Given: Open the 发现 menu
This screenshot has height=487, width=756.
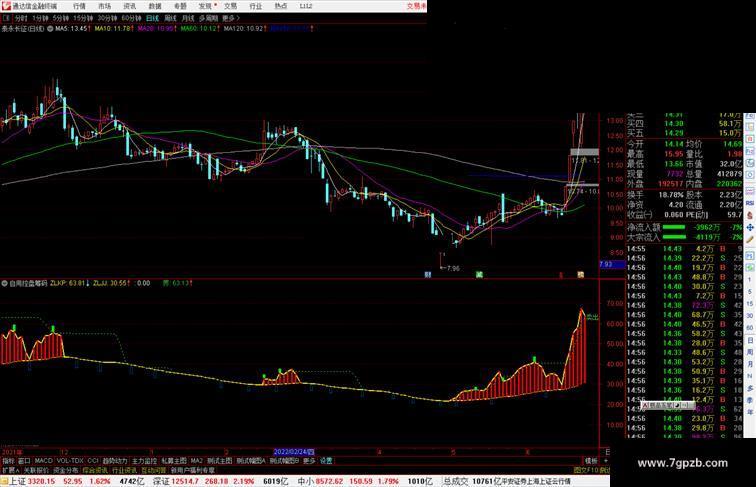Looking at the screenshot, I should (205, 6).
